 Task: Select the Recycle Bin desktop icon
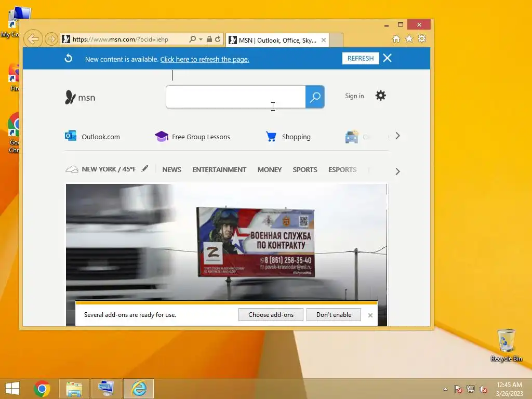click(506, 345)
